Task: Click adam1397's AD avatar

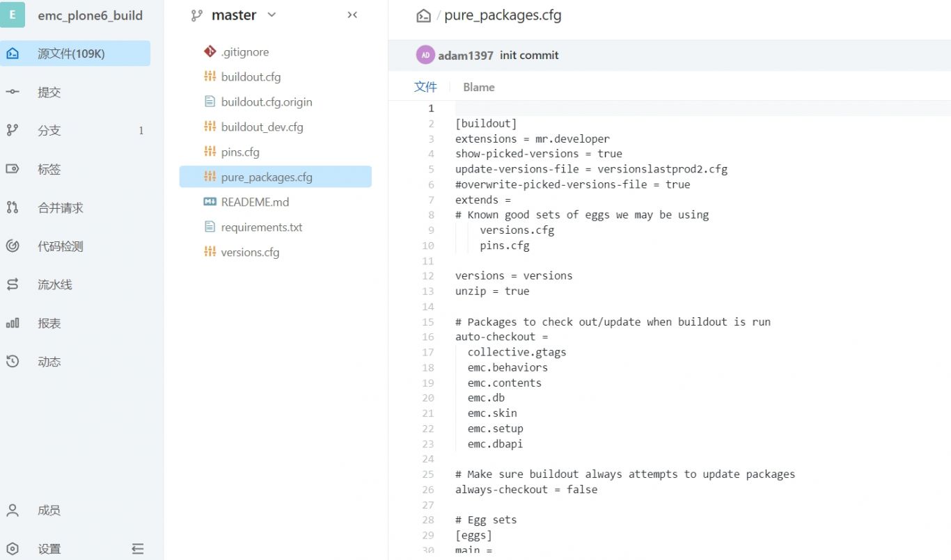Action: [425, 55]
